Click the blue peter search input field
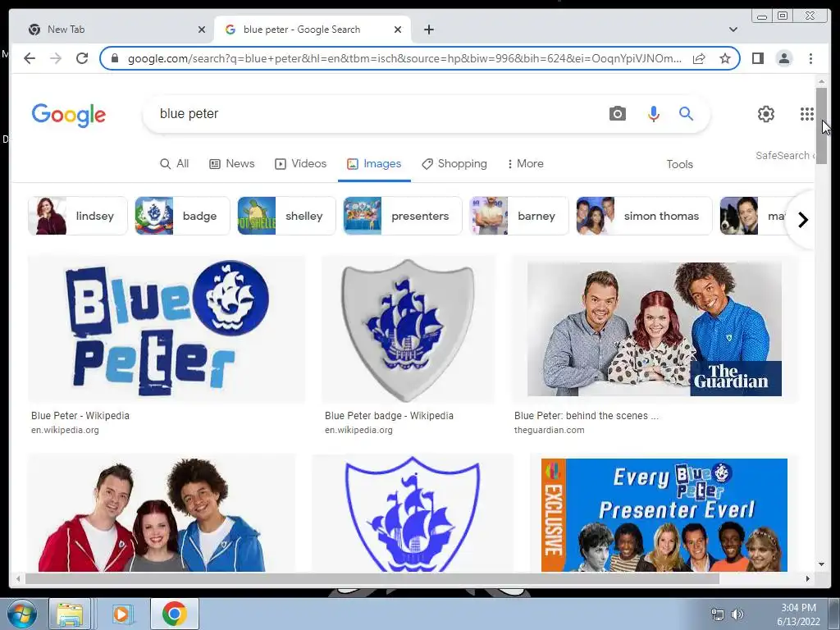Screen dimensions: 840x630 [x=375, y=113]
